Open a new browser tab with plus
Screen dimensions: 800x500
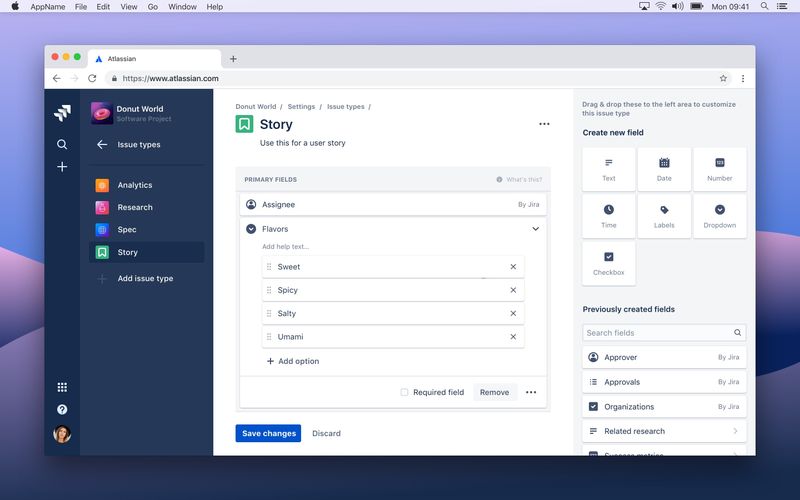[233, 59]
